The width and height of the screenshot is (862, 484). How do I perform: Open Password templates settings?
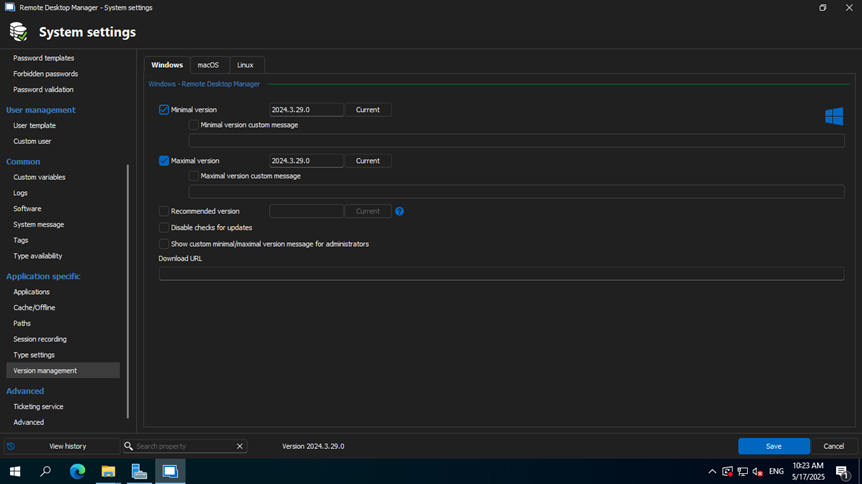click(x=44, y=58)
